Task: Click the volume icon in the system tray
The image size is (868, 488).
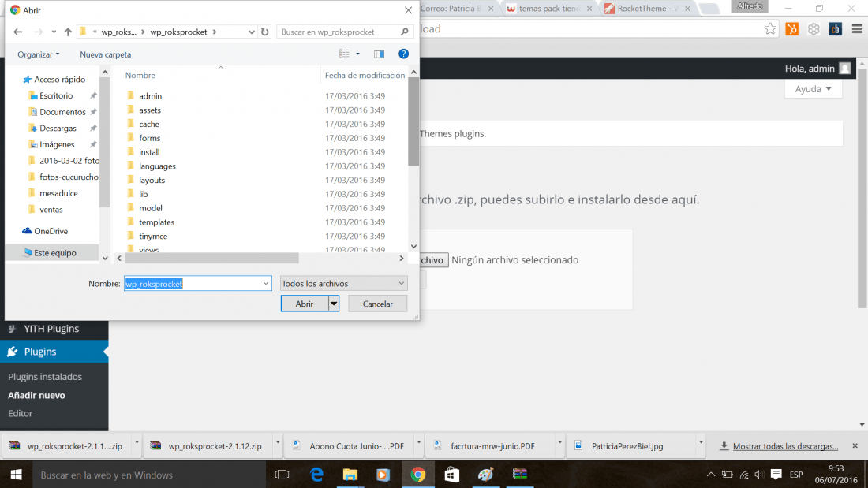Action: [x=759, y=475]
